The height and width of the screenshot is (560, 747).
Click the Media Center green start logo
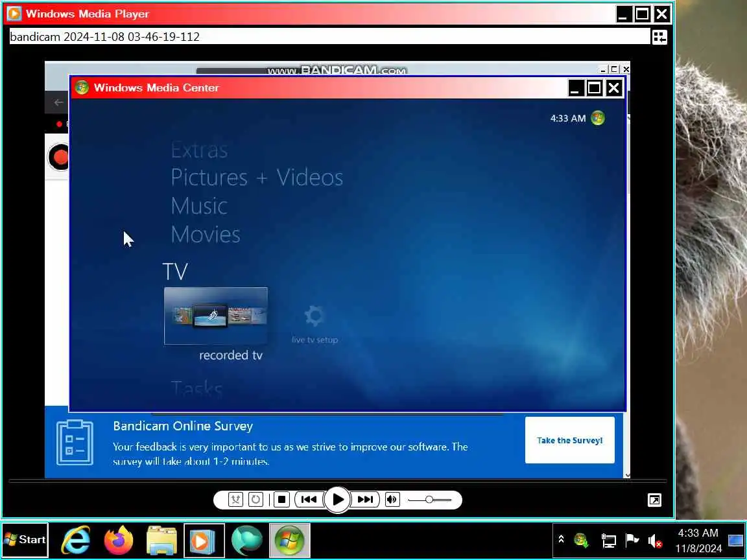597,117
